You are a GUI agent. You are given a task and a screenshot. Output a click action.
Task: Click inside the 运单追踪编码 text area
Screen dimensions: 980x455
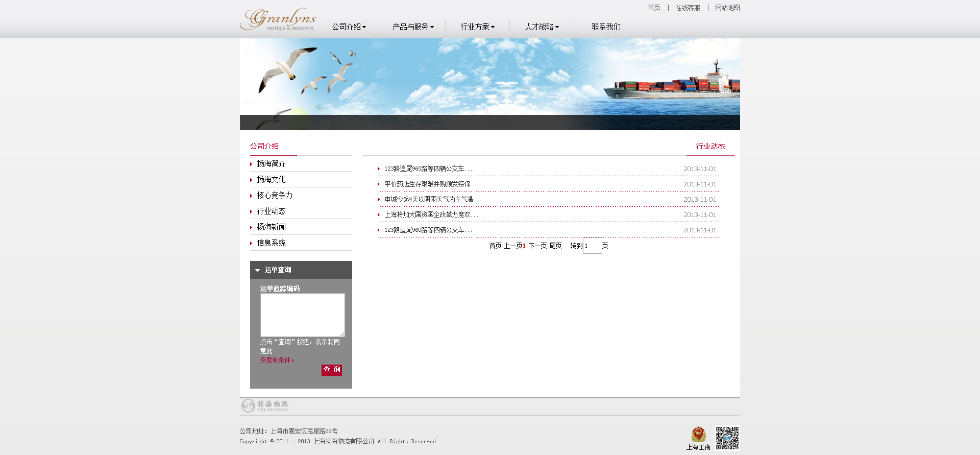(x=302, y=315)
